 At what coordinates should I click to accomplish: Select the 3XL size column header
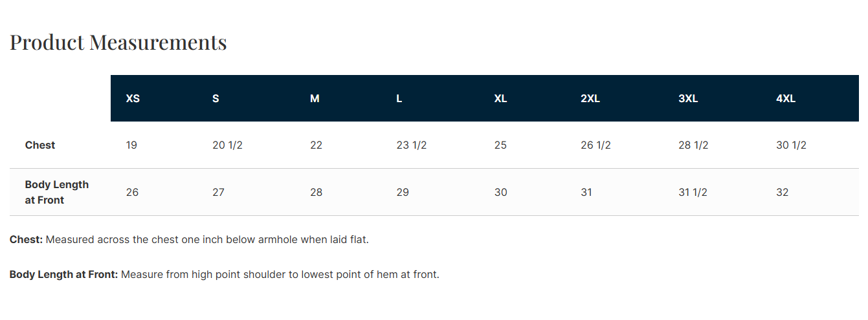point(688,99)
